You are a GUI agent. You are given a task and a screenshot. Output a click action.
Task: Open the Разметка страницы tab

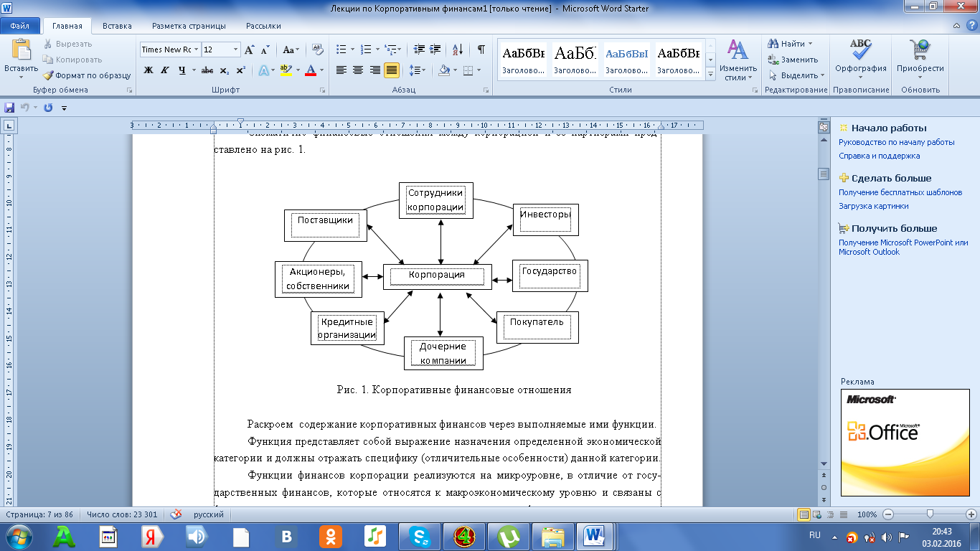coord(189,26)
